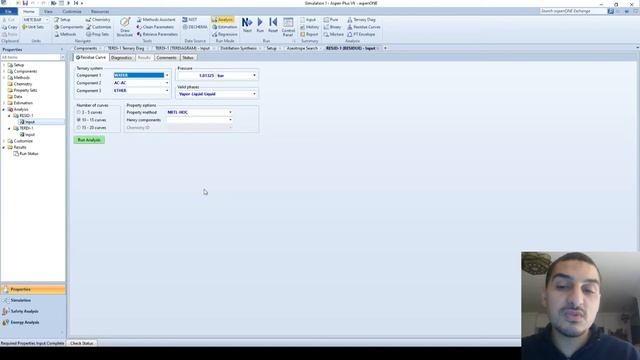This screenshot has width=640, height=360.
Task: Click Components in Navigate ribbon group
Action: click(69, 27)
